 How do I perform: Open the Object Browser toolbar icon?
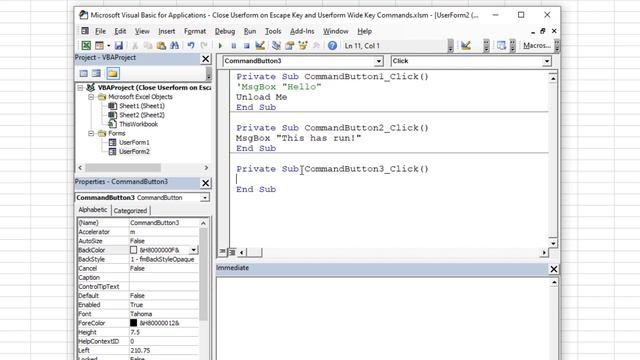[303, 46]
